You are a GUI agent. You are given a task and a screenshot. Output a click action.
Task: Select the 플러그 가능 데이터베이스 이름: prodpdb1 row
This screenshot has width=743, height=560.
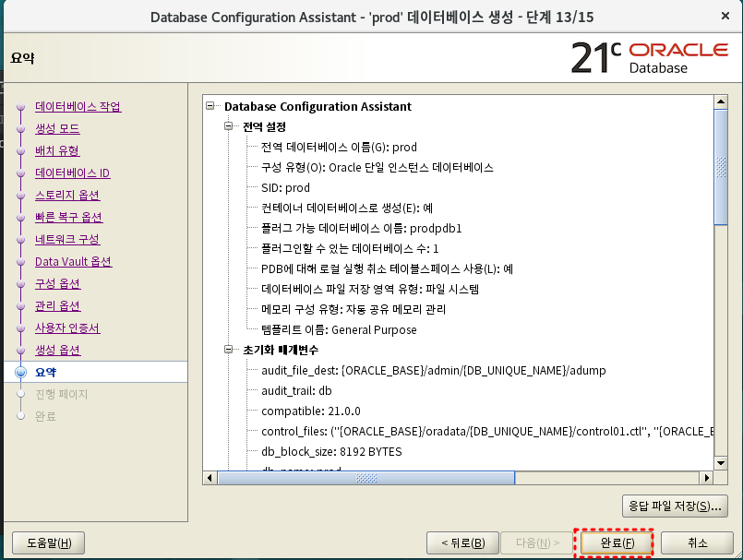(x=361, y=229)
